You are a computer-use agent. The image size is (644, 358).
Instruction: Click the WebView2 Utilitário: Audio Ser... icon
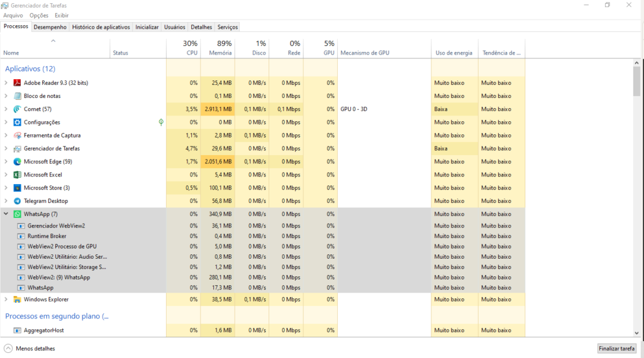pos(21,257)
